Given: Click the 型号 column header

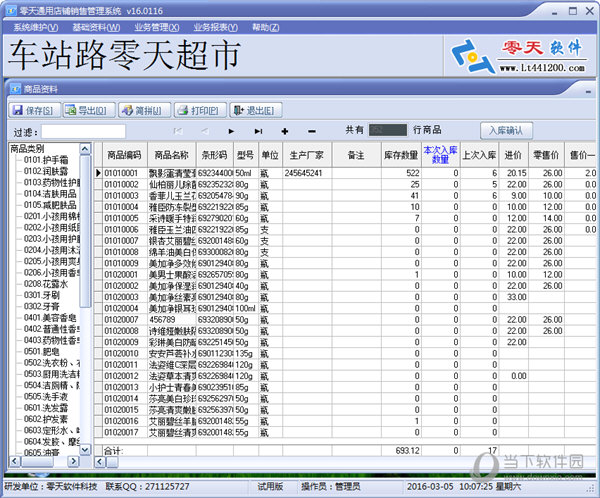Looking at the screenshot, I should click(x=246, y=155).
